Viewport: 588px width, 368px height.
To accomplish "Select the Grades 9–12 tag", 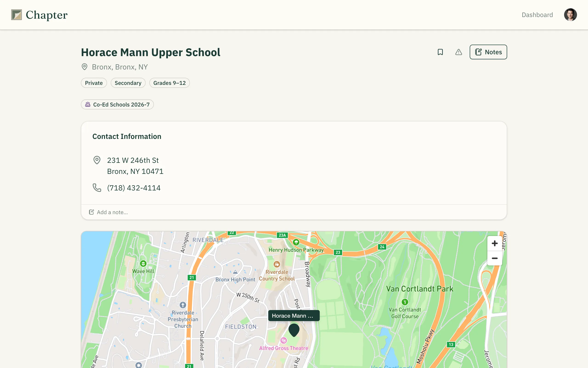I will pos(169,83).
